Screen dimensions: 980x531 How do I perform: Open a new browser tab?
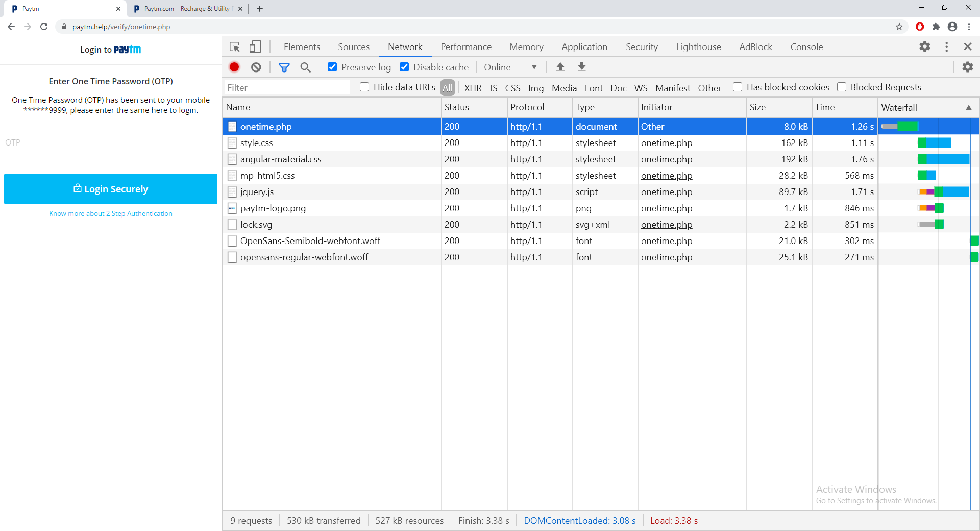pos(260,9)
